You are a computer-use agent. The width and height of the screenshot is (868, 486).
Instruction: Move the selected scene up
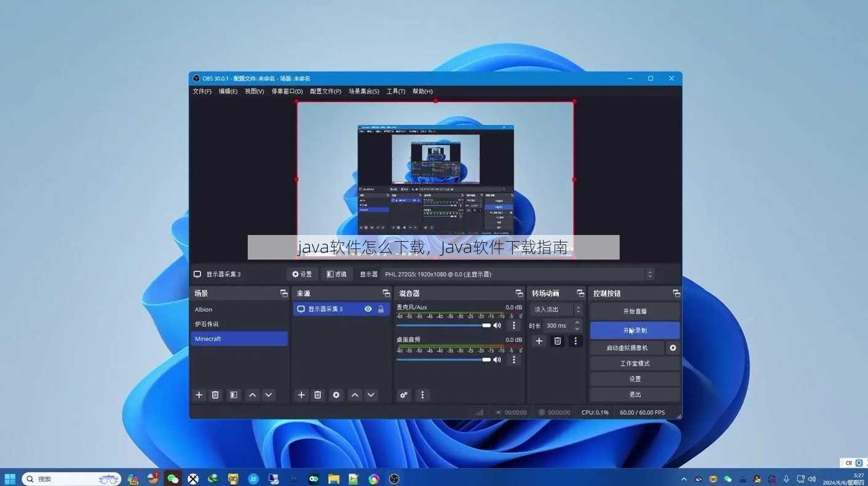tap(252, 395)
